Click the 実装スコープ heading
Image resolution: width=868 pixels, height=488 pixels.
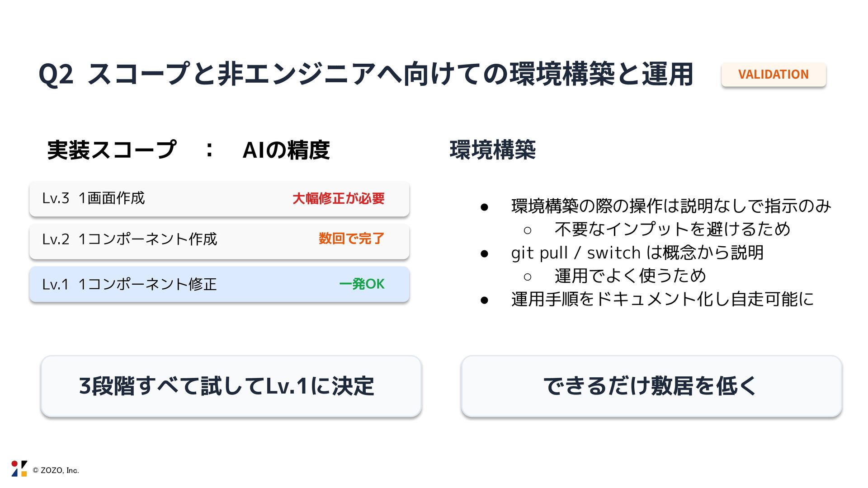tap(112, 150)
